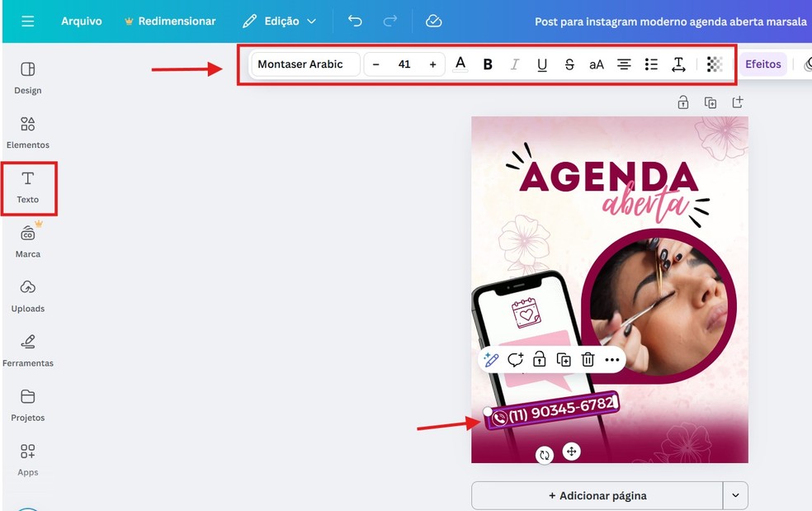
Task: Click the undo arrow in the top bar
Action: coord(355,21)
